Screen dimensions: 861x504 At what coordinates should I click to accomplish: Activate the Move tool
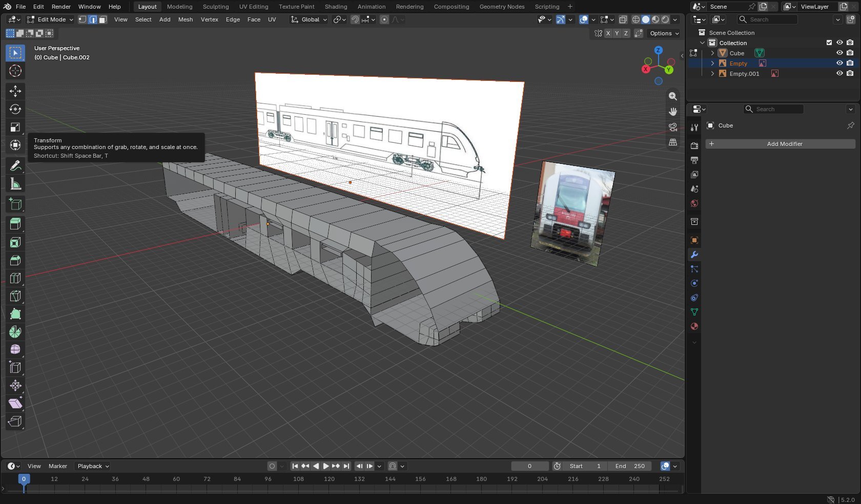(15, 91)
